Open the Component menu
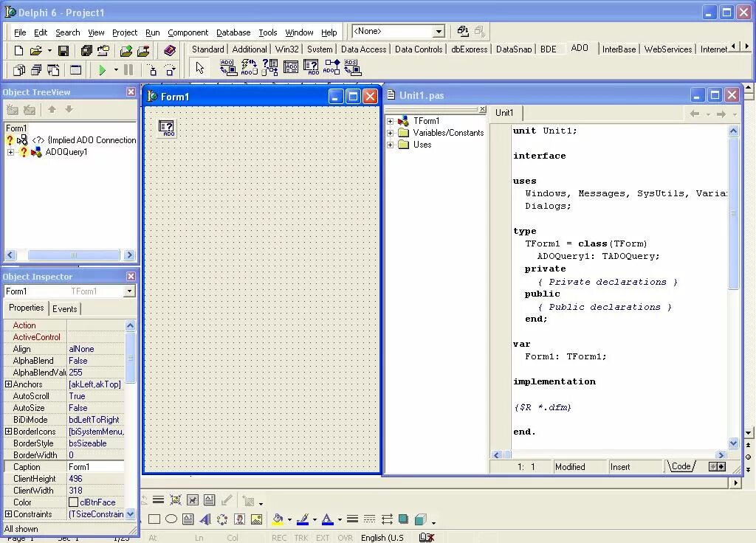 pos(188,32)
